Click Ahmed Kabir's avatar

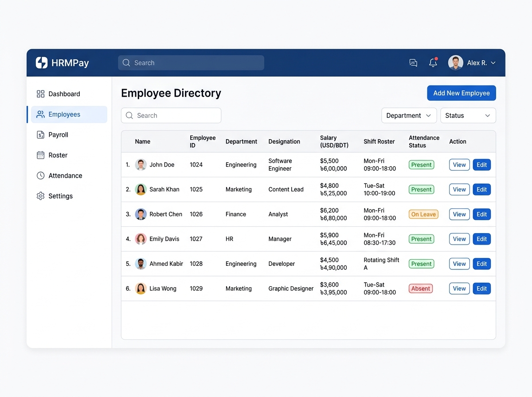click(x=141, y=264)
